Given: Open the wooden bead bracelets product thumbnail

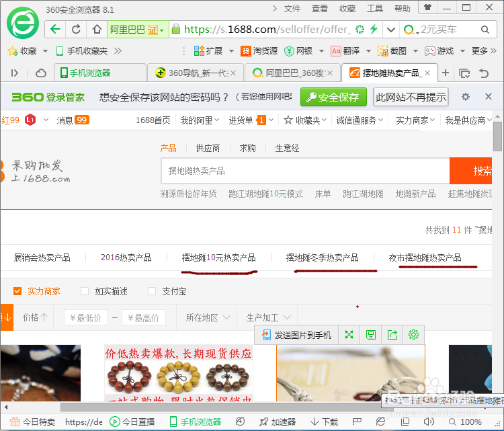Looking at the screenshot, I should [178, 373].
